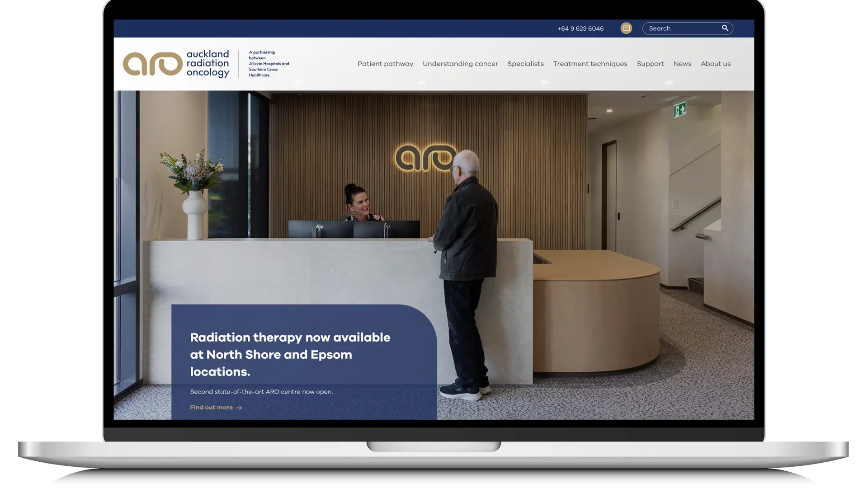Call phone number +64 9 623 6046
Viewport: 868px width, 488px height.
coord(580,28)
